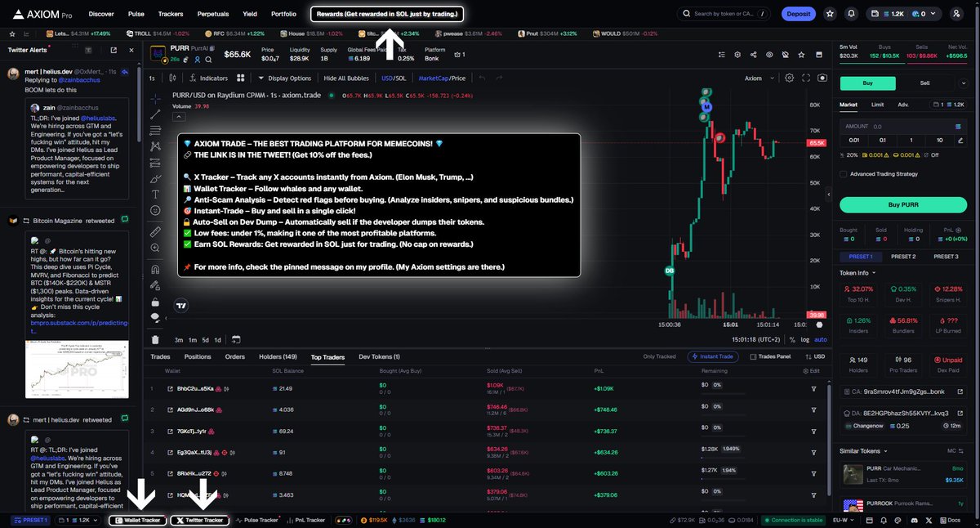980x528 pixels.
Task: Open the date range calendar icon
Action: pyautogui.click(x=236, y=339)
